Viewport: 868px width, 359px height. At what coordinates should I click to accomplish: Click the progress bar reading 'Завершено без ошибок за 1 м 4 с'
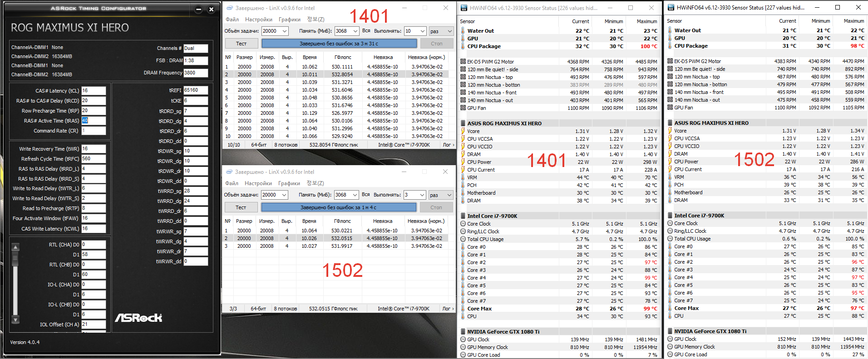(x=339, y=207)
